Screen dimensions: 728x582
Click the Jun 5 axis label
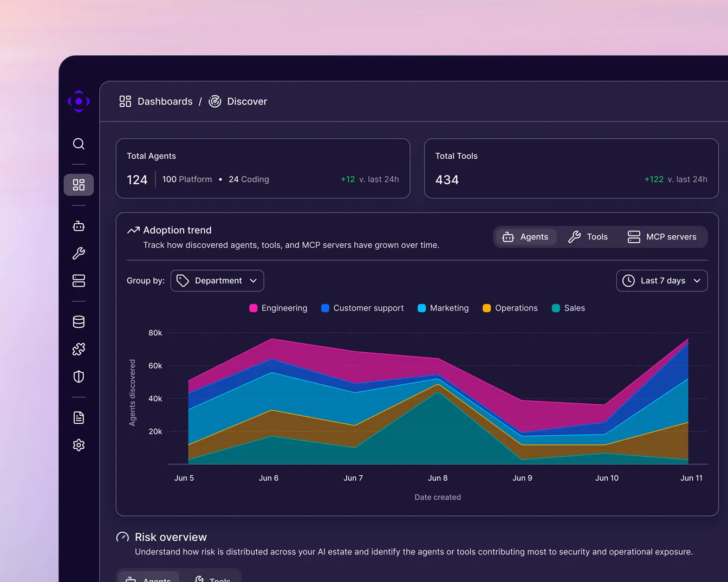click(184, 478)
